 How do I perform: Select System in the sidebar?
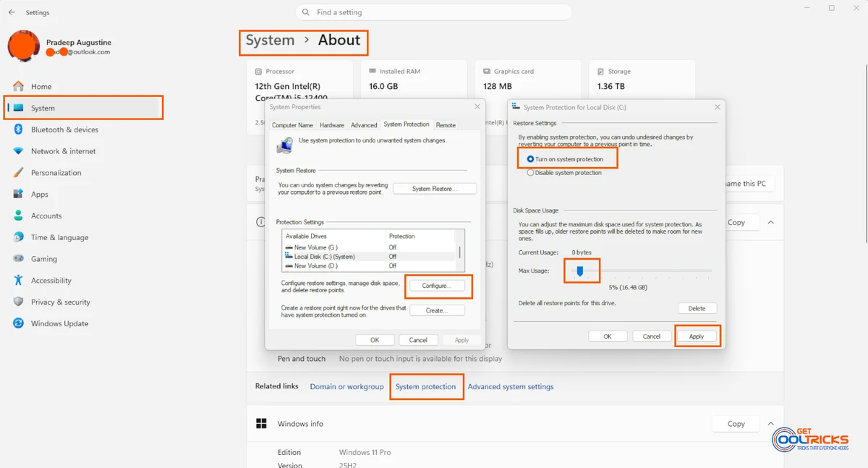pos(83,108)
